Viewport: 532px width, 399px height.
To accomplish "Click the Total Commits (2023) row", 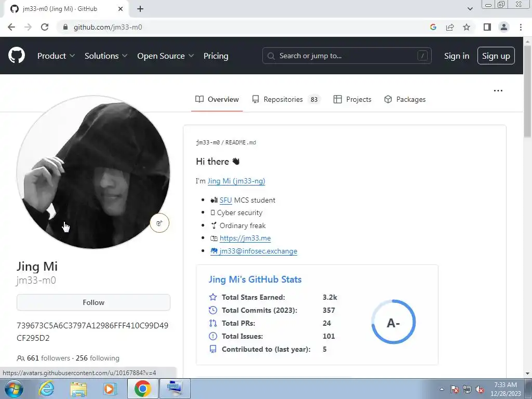I will (x=272, y=310).
